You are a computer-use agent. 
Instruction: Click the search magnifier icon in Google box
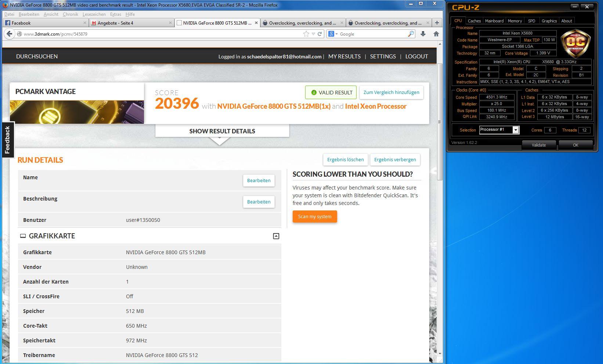tap(411, 34)
